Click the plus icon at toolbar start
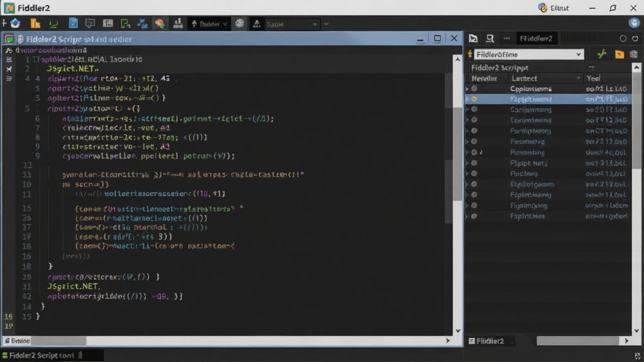Image resolution: width=644 pixels, height=362 pixels. [4, 23]
